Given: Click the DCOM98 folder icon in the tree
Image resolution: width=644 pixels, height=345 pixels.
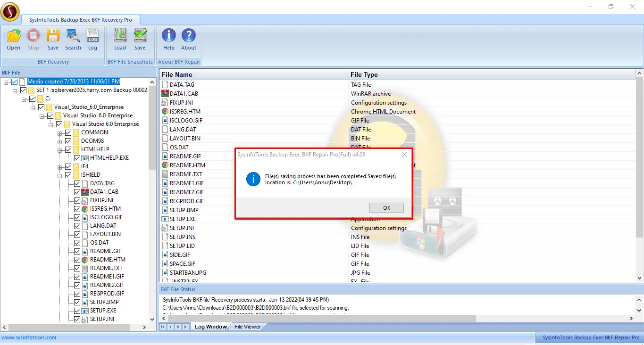Looking at the screenshot, I should 76,141.
